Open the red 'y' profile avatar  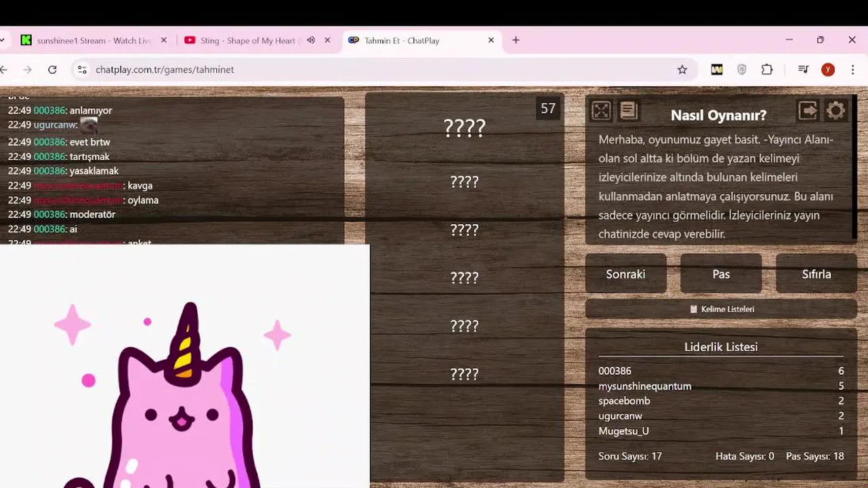click(828, 69)
